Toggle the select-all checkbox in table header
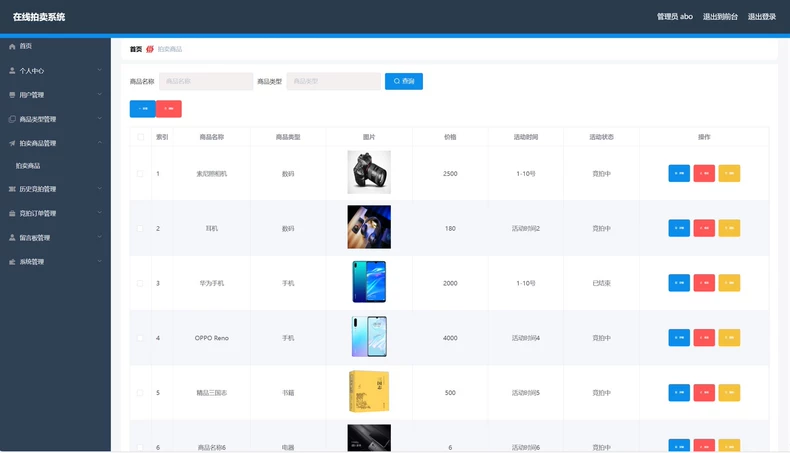Viewport: 790px width, 453px height. (x=141, y=137)
